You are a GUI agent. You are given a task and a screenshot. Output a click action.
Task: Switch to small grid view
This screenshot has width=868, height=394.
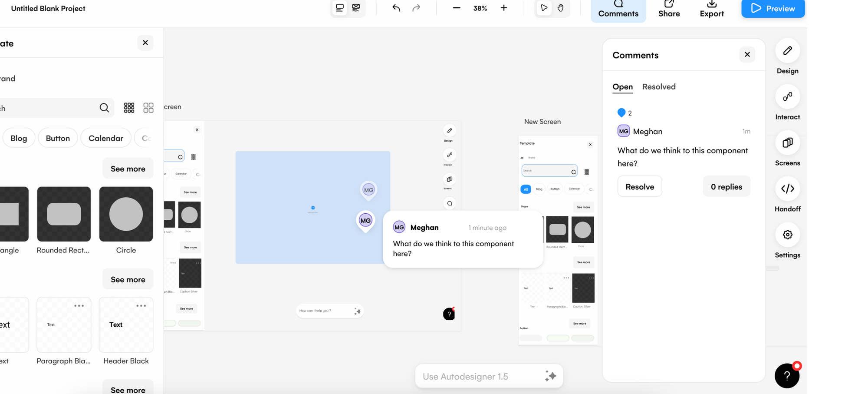129,108
